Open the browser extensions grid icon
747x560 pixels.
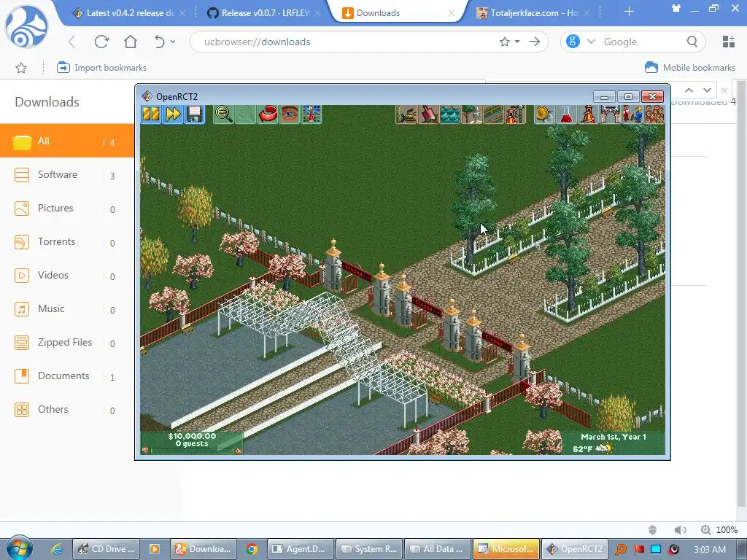[729, 42]
